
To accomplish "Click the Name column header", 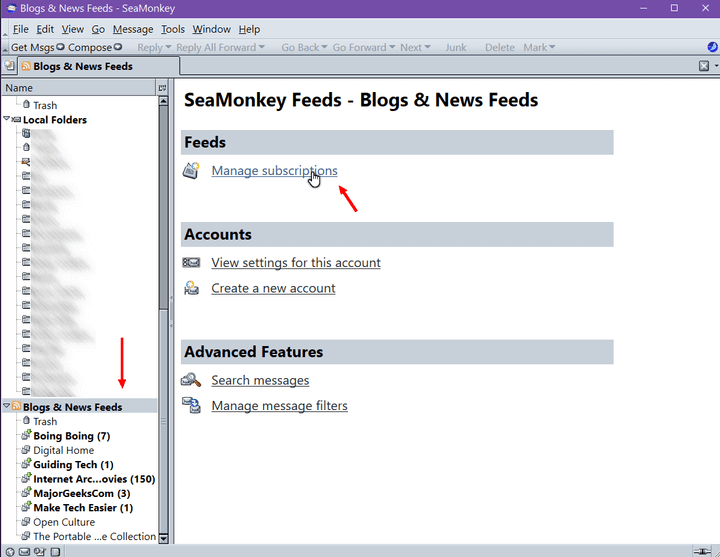I will coord(79,88).
